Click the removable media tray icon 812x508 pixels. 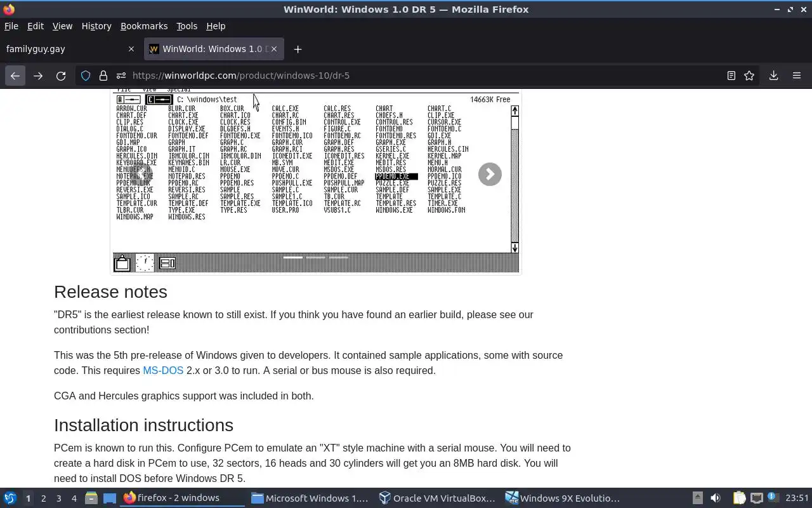point(697,498)
